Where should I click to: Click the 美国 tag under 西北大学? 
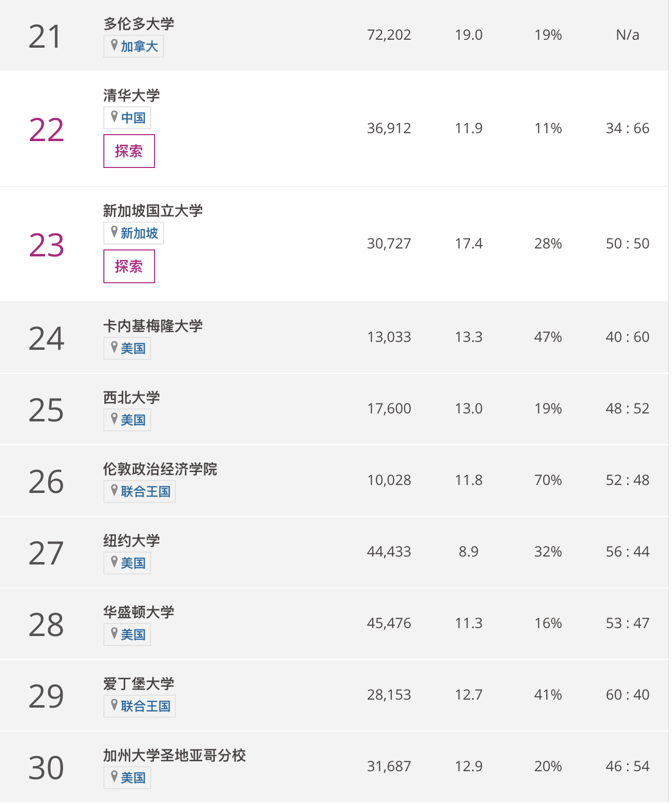tap(127, 420)
